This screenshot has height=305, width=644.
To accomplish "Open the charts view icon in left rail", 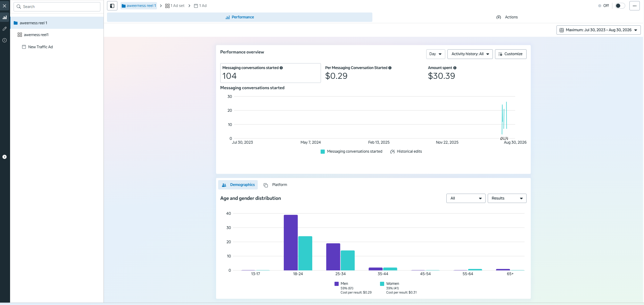I will click(x=5, y=17).
